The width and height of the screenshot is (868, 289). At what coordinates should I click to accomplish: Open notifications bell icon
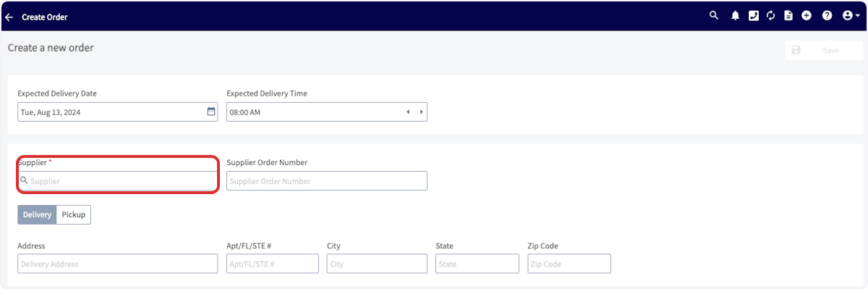pyautogui.click(x=735, y=15)
